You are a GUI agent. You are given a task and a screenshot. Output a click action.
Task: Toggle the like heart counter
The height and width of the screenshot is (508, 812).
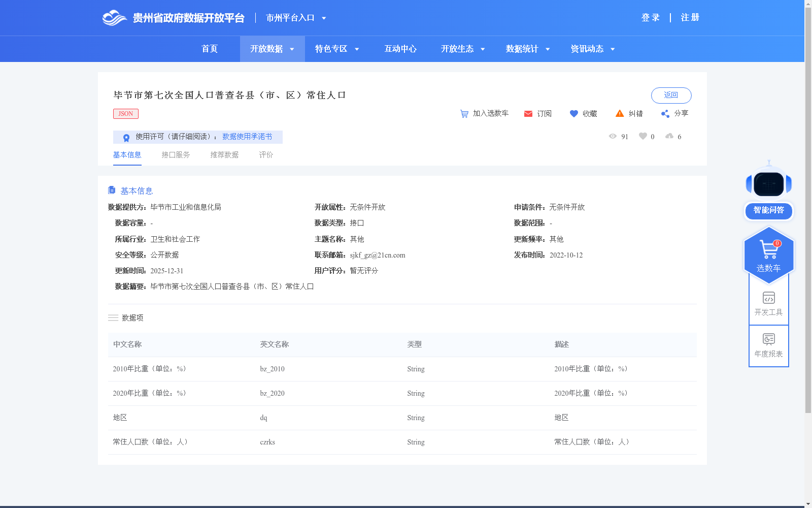point(644,136)
